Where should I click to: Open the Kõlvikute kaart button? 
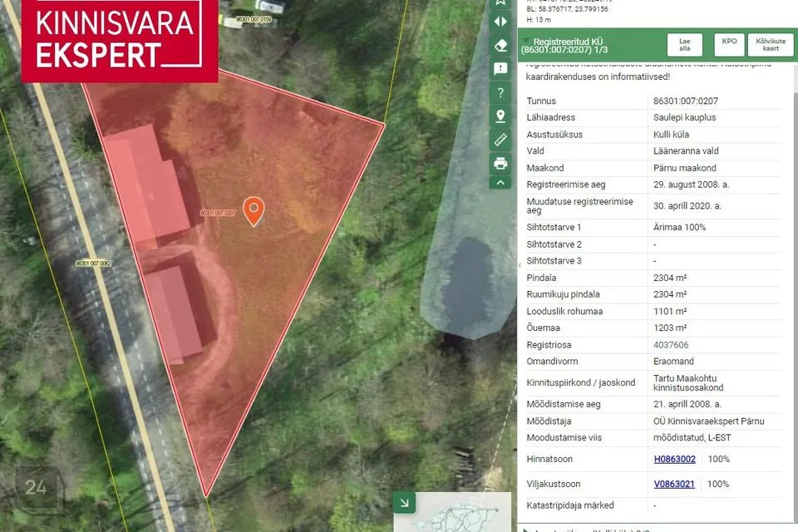point(771,45)
